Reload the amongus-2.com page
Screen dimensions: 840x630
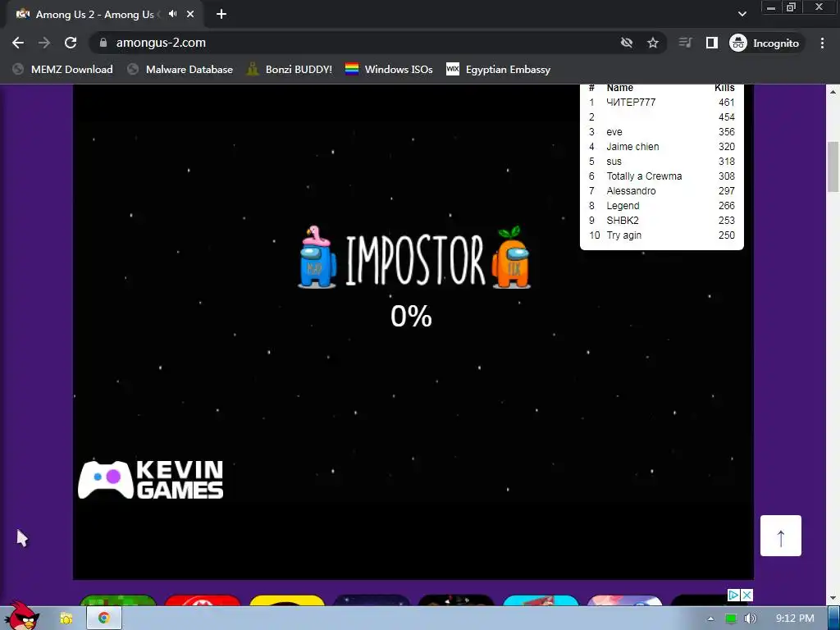tap(71, 43)
